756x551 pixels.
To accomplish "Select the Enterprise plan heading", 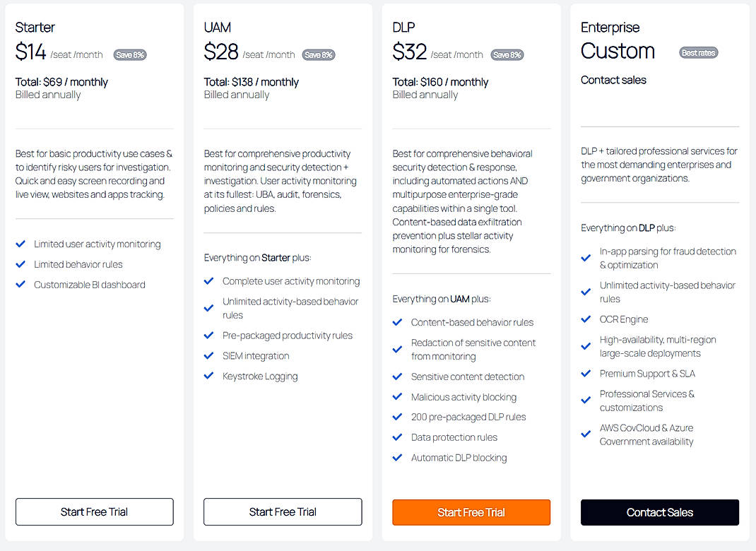I will pos(610,27).
